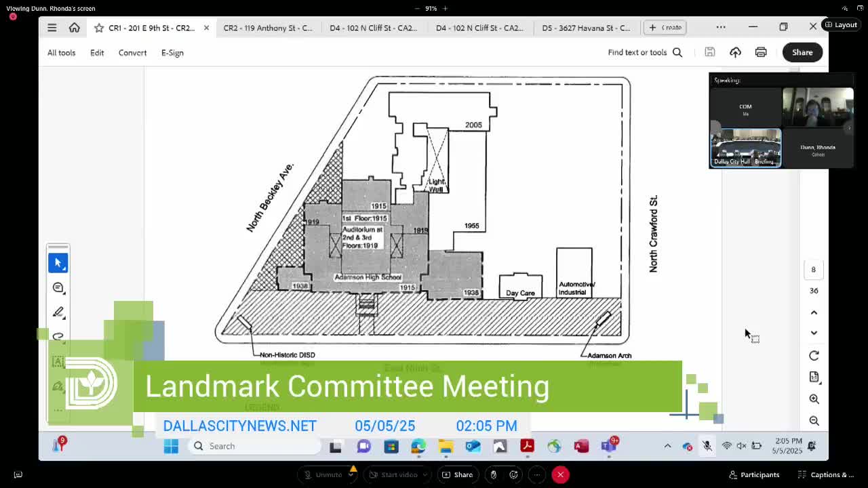Screen dimensions: 868x488
Task: Go to next page with down chevron
Action: (x=814, y=333)
